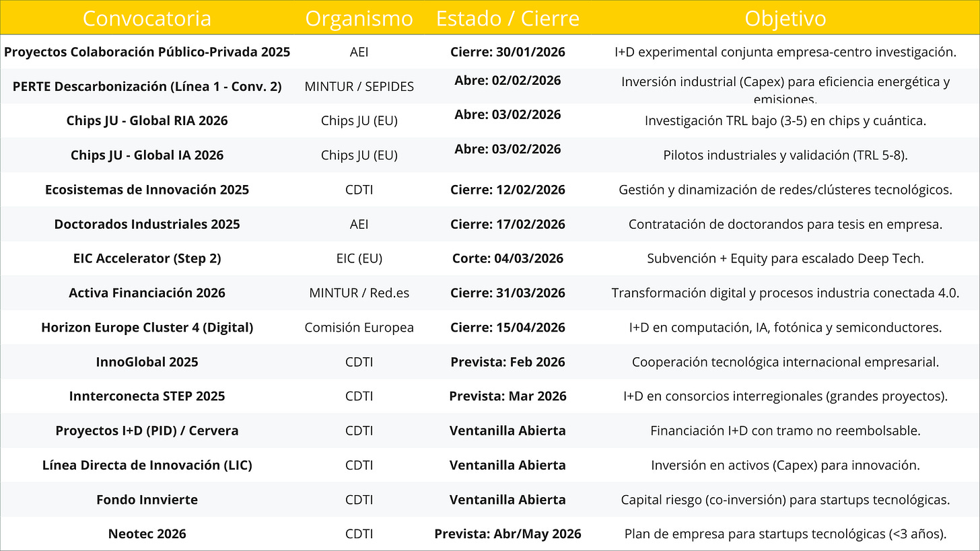The height and width of the screenshot is (551, 980).
Task: Click 'Prevista: Abr/May 2026' status cell
Action: pos(508,535)
